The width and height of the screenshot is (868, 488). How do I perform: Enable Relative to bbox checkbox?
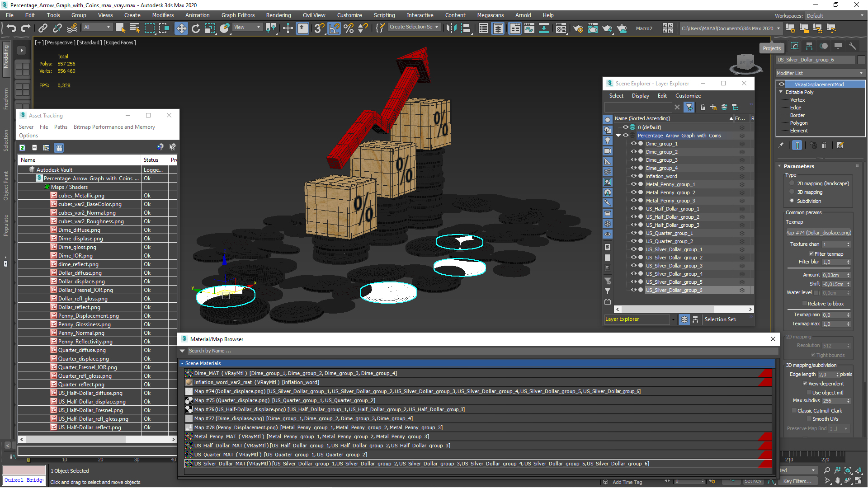(805, 304)
